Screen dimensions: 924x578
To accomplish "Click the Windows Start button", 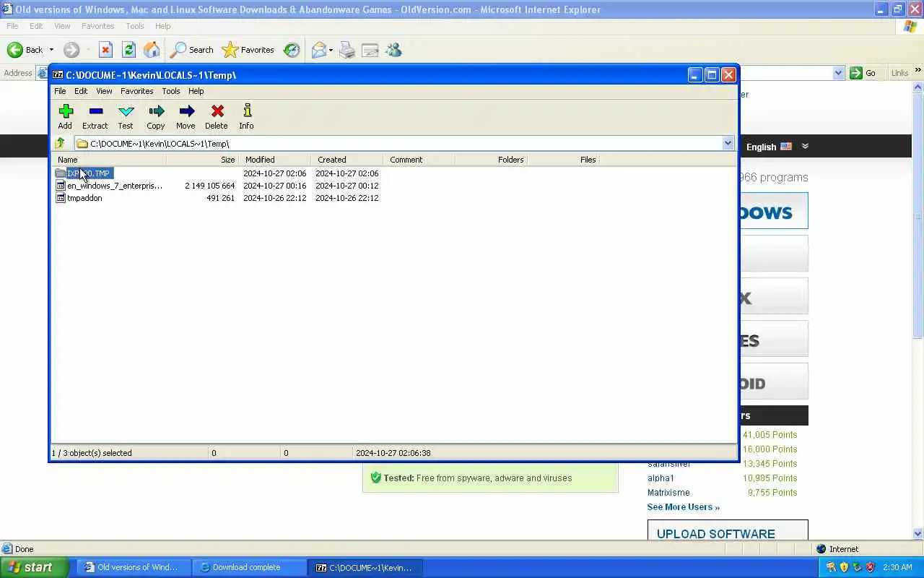I will (34, 567).
